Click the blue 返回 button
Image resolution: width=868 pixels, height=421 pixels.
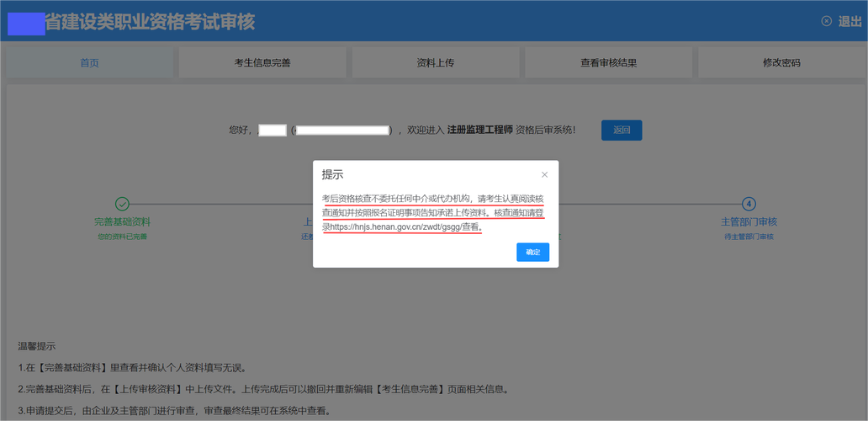click(x=622, y=131)
